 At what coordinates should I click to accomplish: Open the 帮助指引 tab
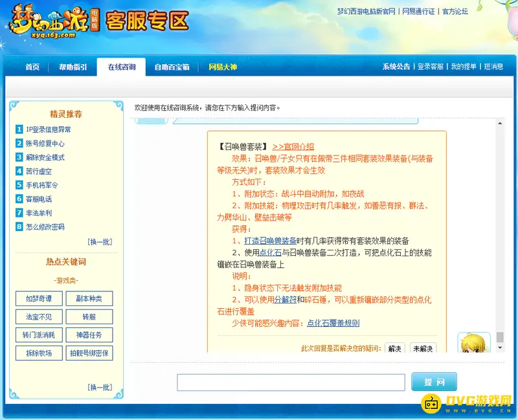pyautogui.click(x=73, y=67)
